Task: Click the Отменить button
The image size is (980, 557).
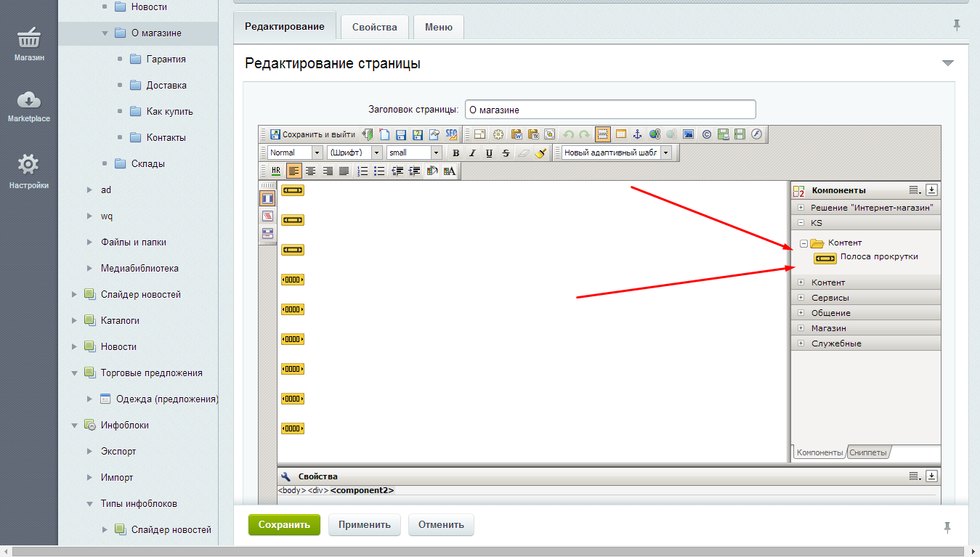Action: coord(441,524)
